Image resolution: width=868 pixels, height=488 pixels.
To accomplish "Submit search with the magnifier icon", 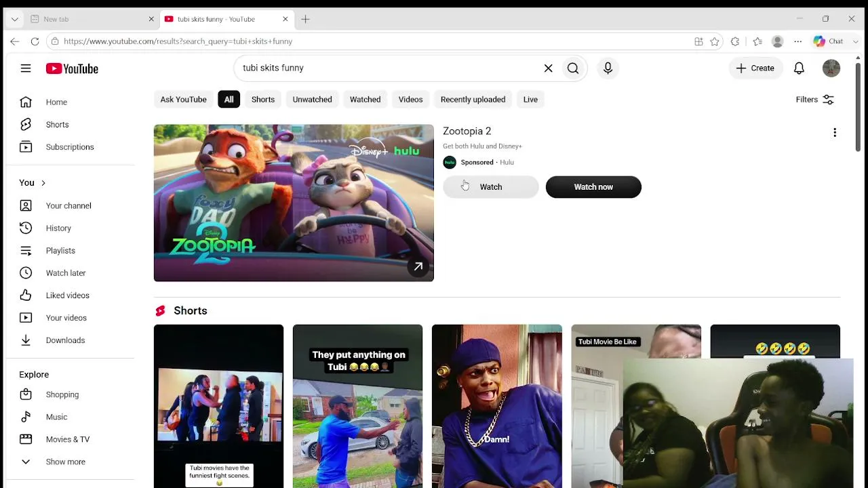I will 573,68.
